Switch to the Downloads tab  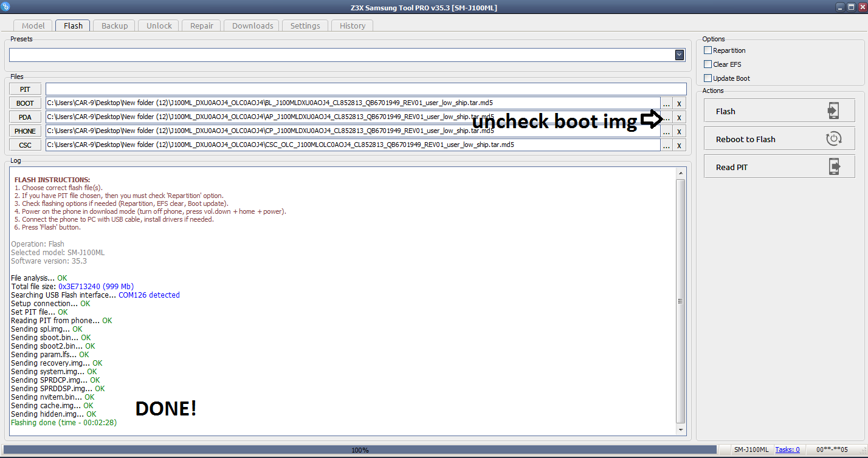tap(252, 26)
